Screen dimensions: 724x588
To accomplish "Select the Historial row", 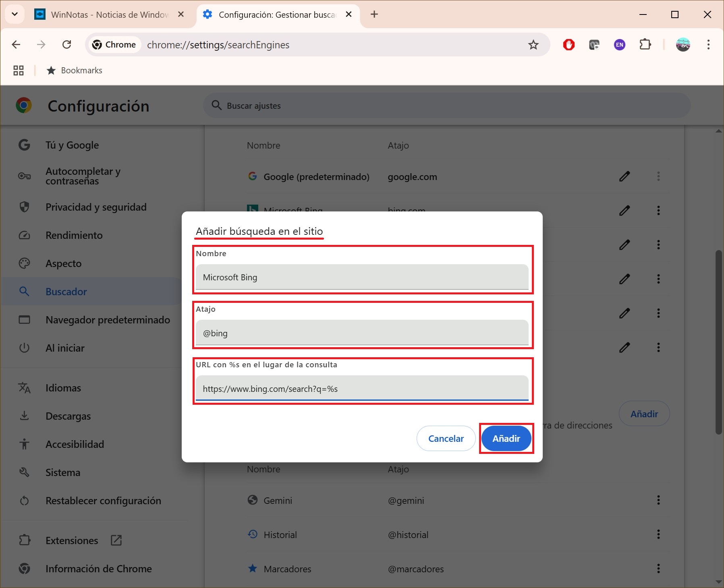I will pos(458,534).
